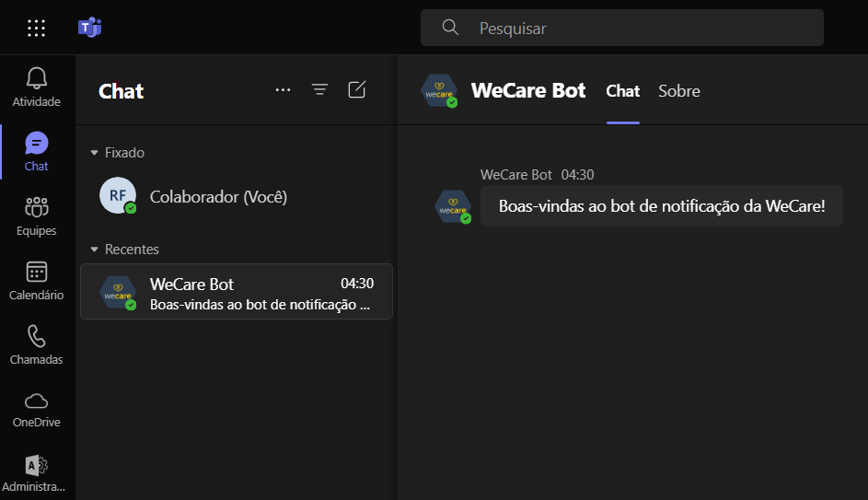Open chat list more options ellipsis
Viewport: 868px width, 500px height.
[x=283, y=89]
